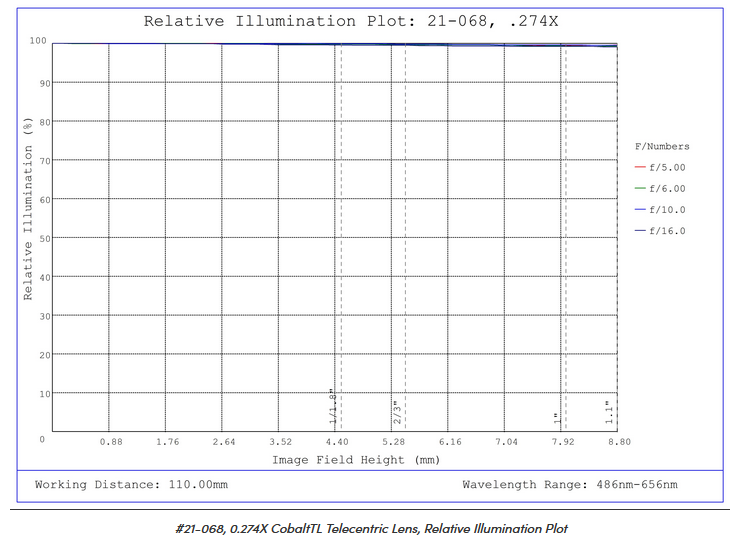The image size is (751, 545).
Task: Click the red f/5.00 legend line
Action: click(x=639, y=168)
